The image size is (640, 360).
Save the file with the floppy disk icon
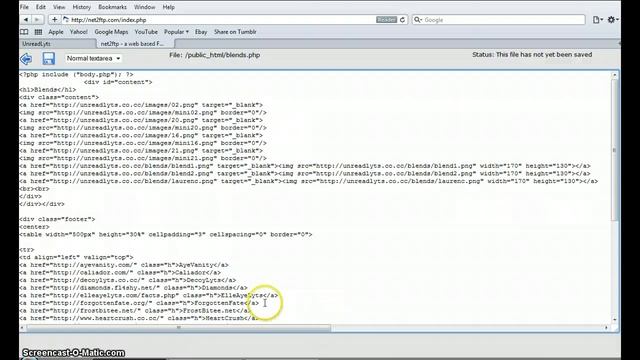pos(49,58)
